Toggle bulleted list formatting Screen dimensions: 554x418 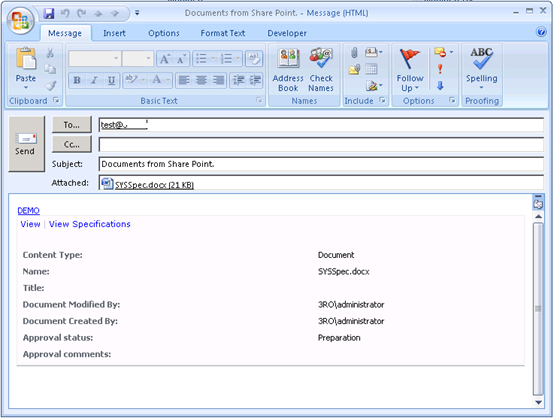coord(201,59)
